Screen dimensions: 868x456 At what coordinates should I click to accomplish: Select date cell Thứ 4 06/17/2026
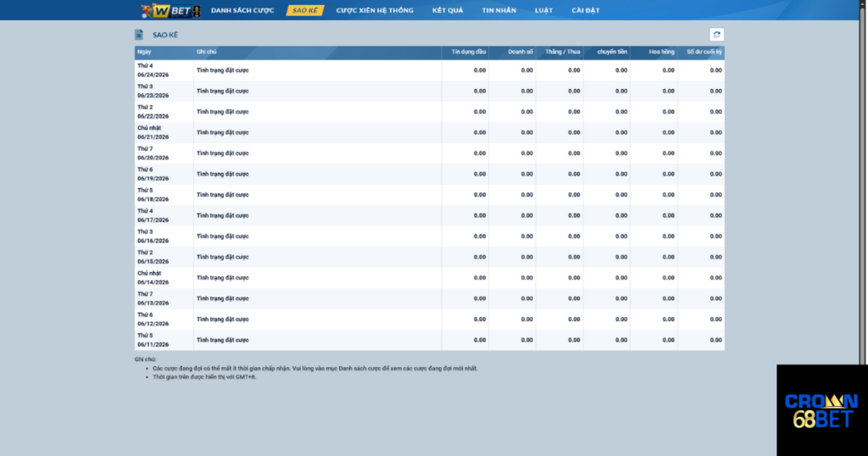(x=164, y=215)
